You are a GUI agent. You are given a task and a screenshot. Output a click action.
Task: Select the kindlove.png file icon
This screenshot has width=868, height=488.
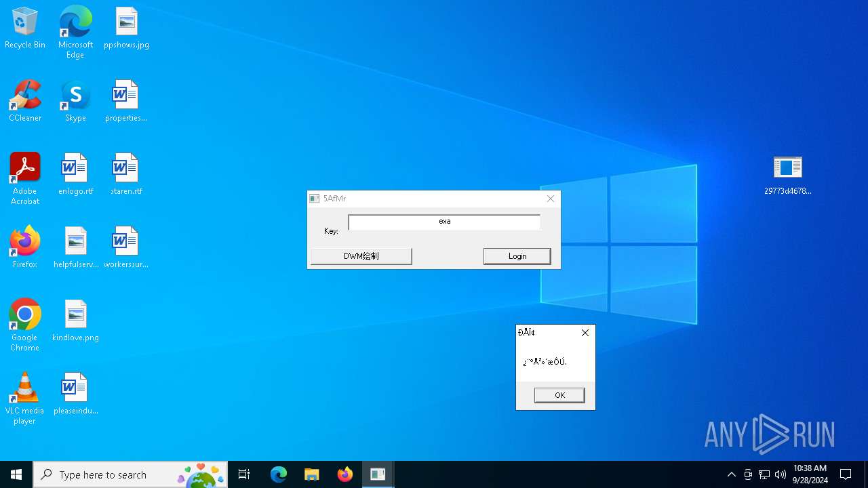tap(75, 321)
